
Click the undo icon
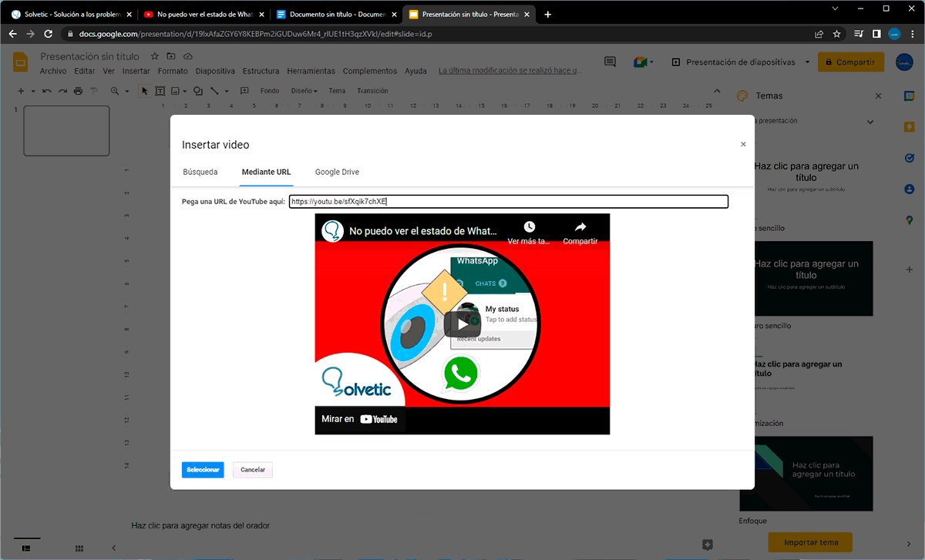[x=48, y=91]
